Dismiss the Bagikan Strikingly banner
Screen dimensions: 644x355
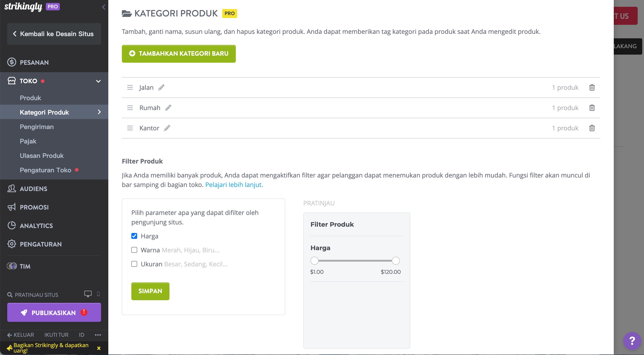point(99,348)
